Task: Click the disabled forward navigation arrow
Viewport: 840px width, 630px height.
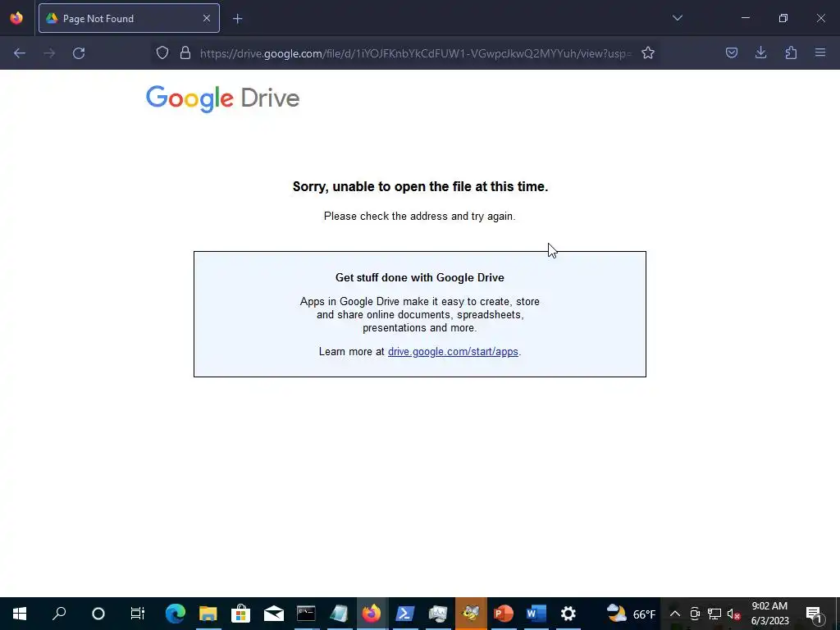Action: point(49,53)
